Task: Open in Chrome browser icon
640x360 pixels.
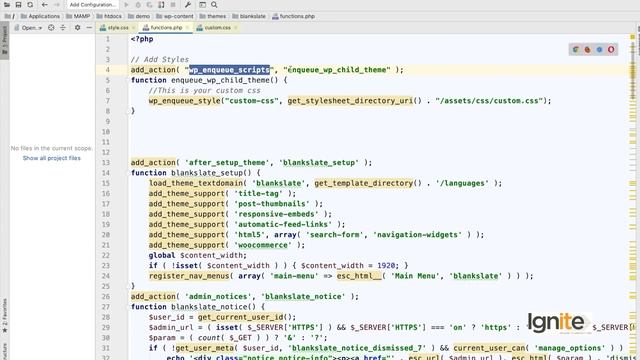Action: (576, 50)
